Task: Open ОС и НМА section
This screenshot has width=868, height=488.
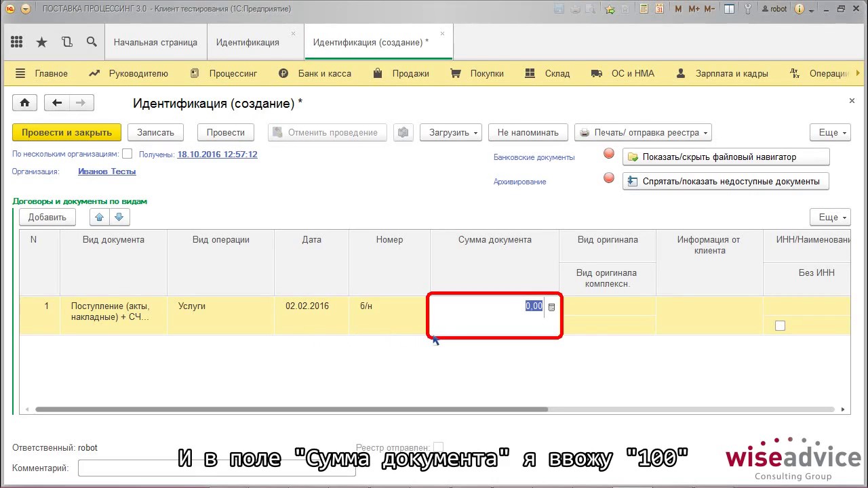Action: click(x=623, y=73)
